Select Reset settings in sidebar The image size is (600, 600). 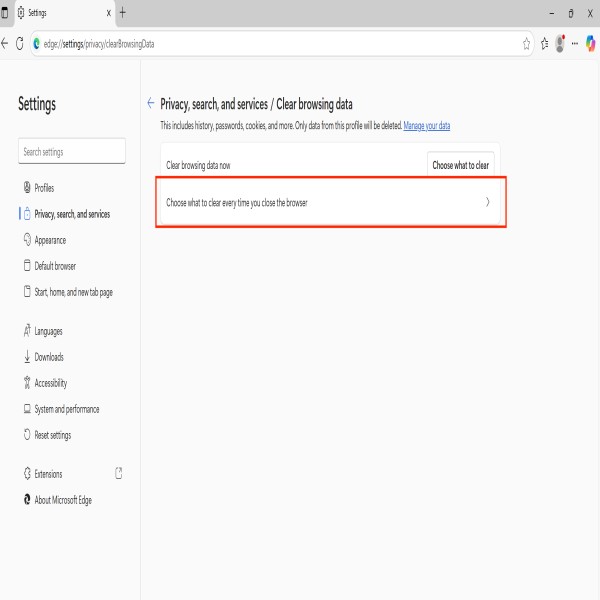pos(52,435)
